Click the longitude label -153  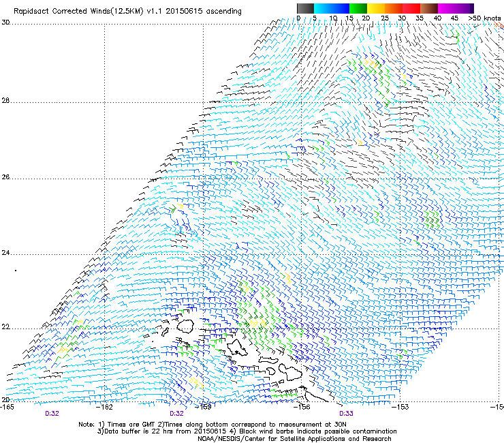click(400, 407)
